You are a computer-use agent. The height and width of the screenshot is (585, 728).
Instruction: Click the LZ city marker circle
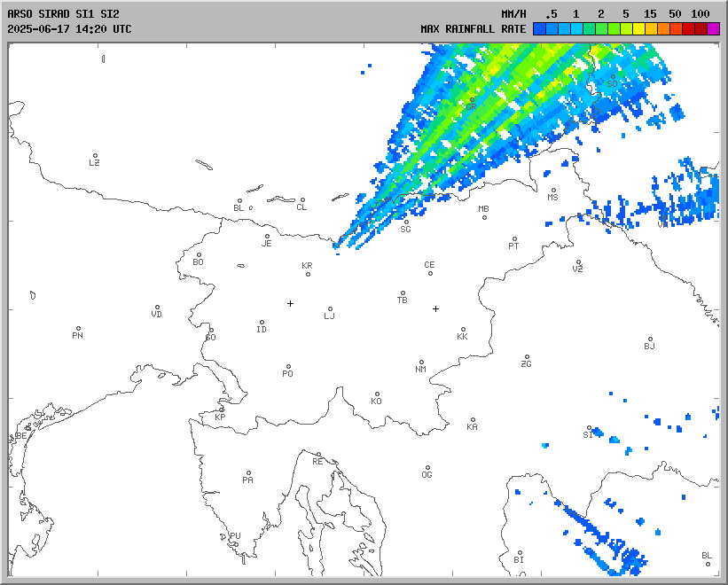(95, 156)
